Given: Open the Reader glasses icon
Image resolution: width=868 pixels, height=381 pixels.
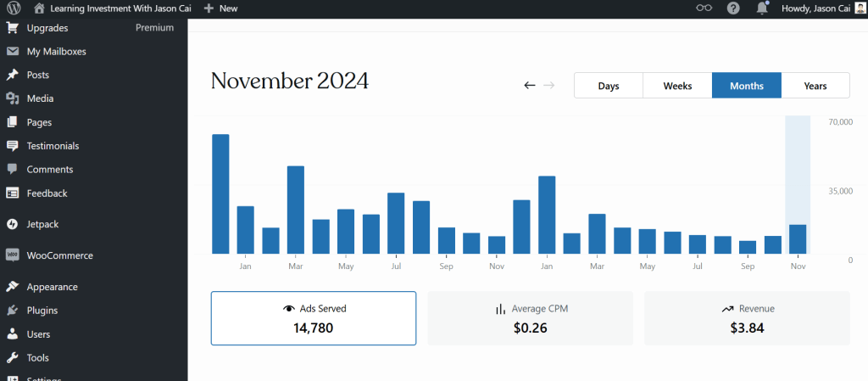Looking at the screenshot, I should [704, 8].
